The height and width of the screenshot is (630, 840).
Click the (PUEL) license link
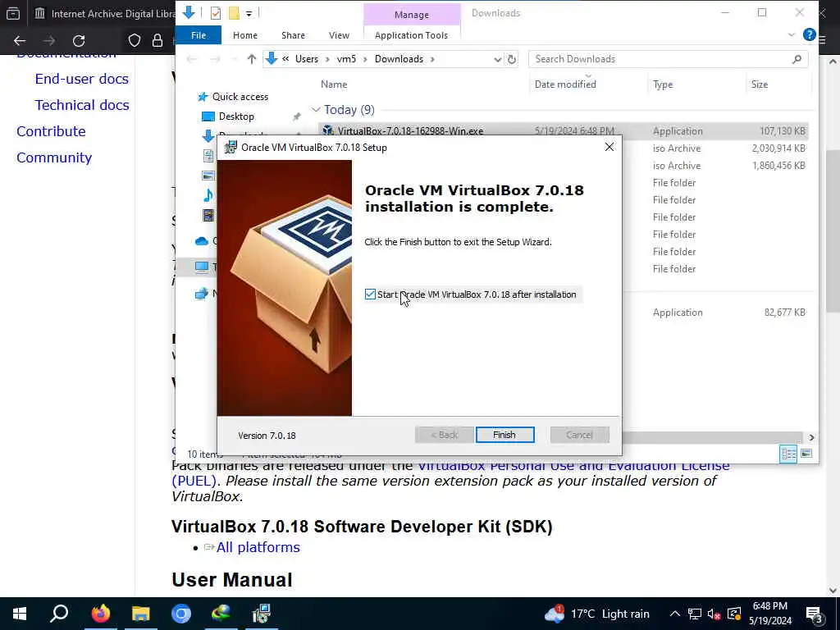(194, 481)
